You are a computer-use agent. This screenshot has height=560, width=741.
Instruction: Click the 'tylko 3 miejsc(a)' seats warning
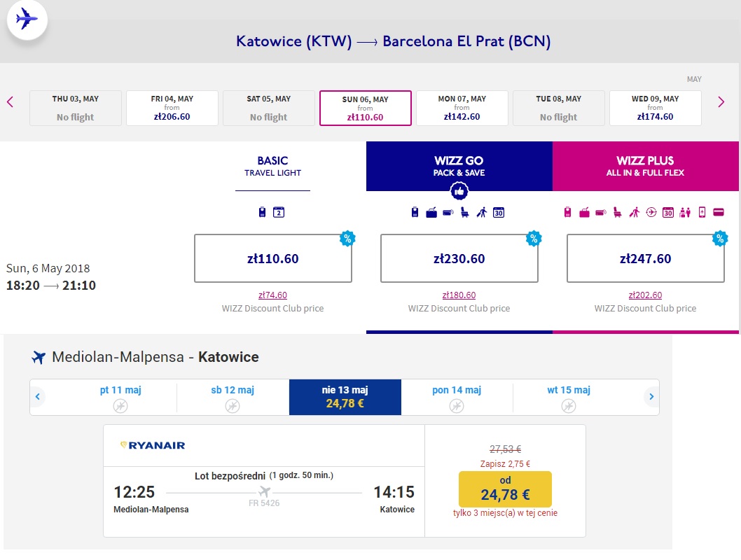(505, 513)
